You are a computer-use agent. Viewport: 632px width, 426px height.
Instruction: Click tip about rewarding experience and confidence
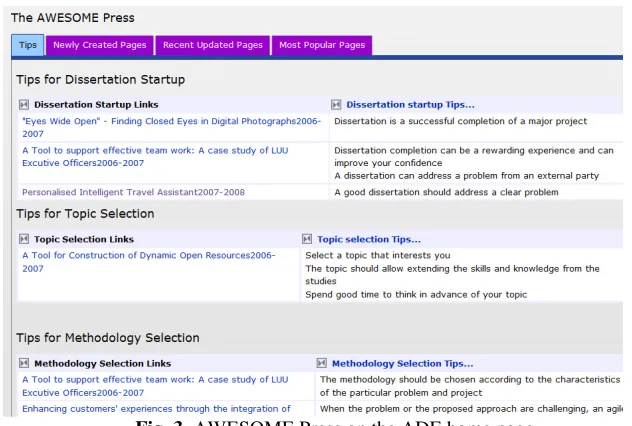474,157
